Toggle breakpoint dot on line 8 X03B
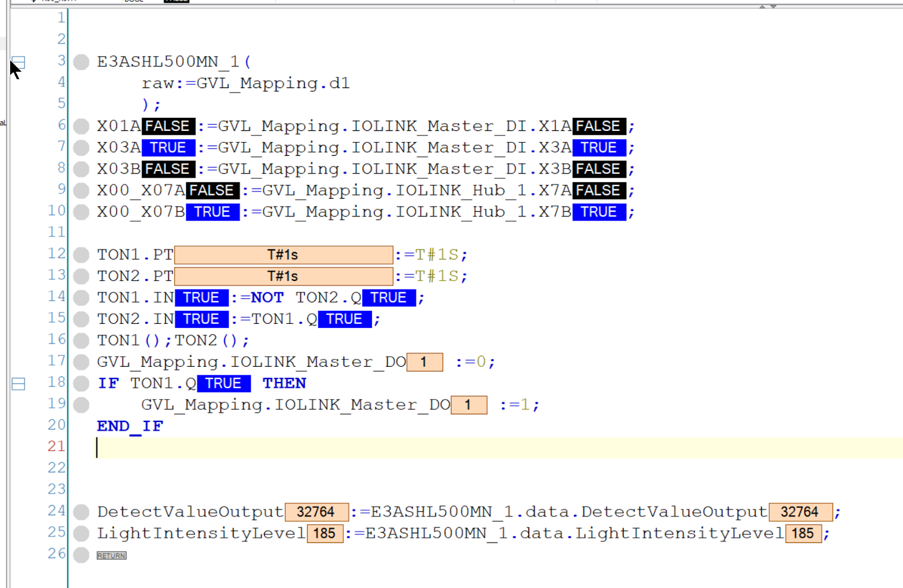The height and width of the screenshot is (588, 903). tap(81, 169)
